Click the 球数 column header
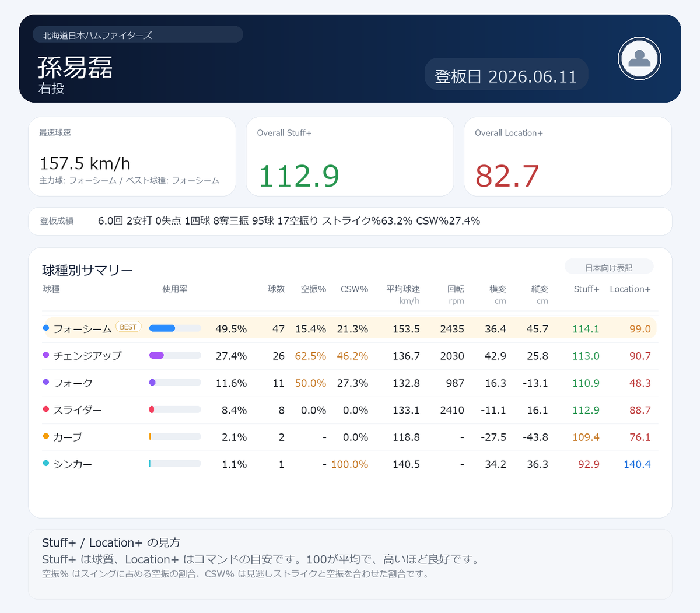 point(276,289)
